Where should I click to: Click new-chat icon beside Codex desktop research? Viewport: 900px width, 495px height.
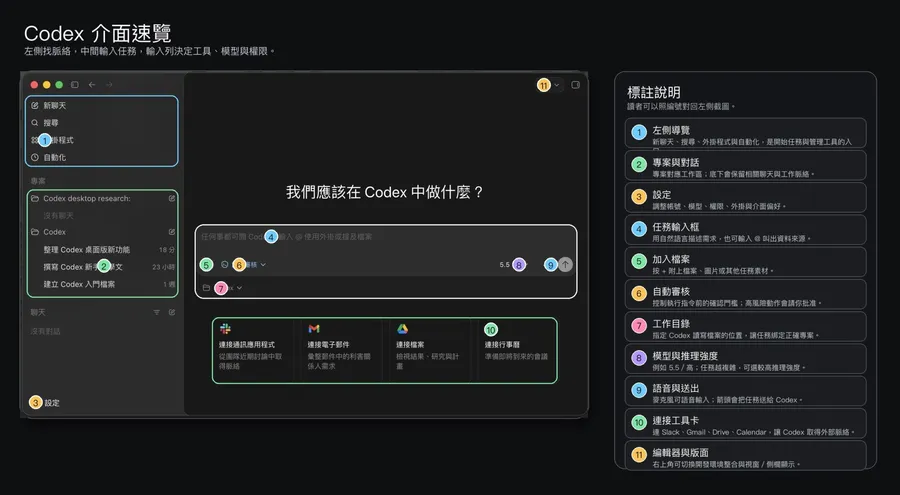coord(172,199)
